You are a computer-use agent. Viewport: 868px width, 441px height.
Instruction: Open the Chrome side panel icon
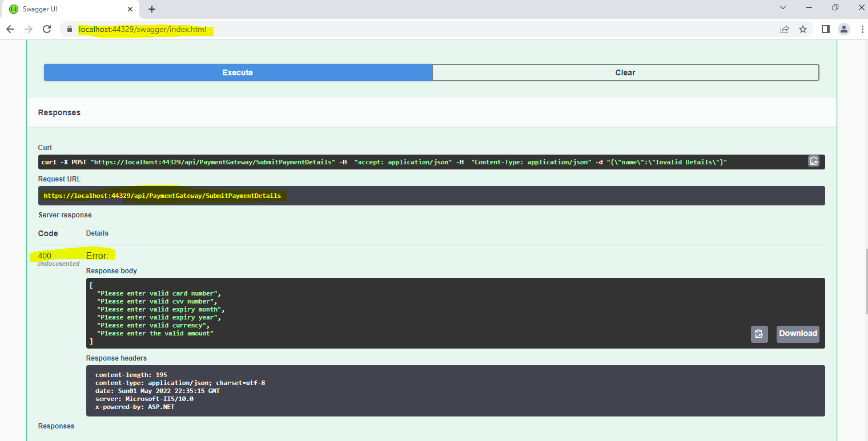825,29
